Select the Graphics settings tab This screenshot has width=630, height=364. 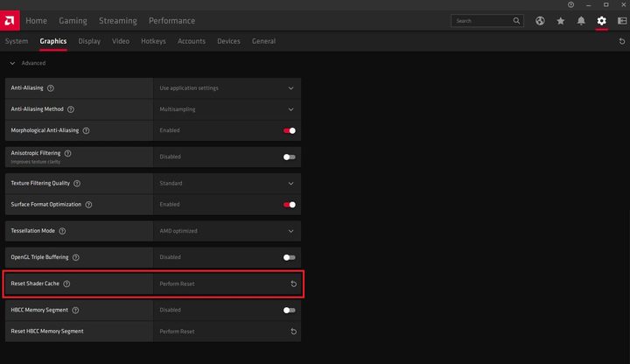click(53, 41)
